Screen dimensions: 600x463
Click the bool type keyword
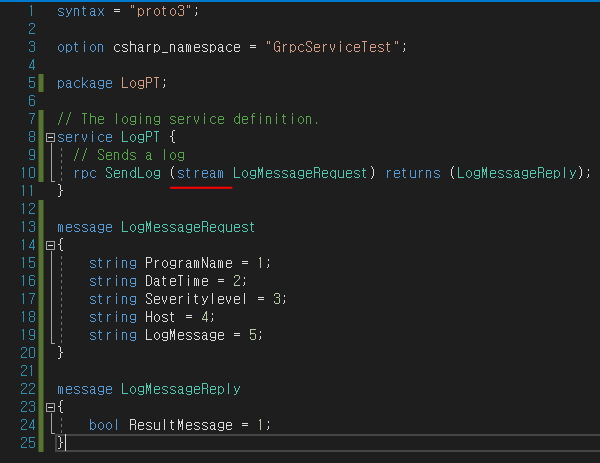104,425
